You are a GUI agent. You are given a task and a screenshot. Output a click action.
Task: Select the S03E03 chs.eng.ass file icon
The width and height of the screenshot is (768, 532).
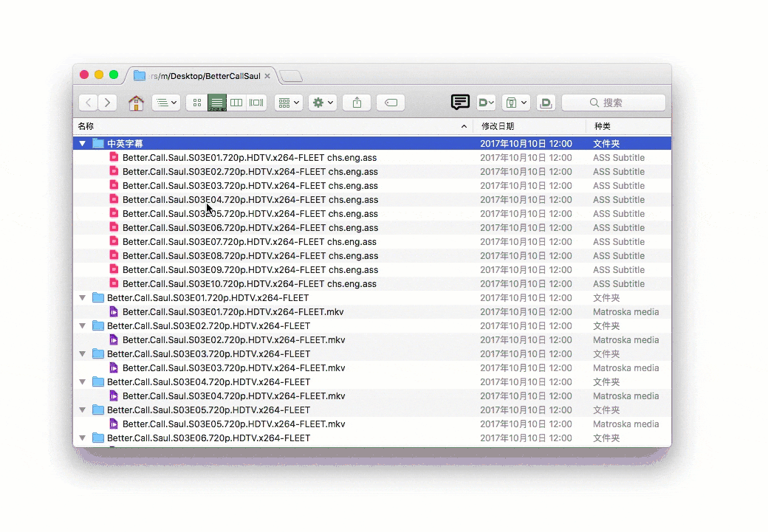click(x=114, y=185)
